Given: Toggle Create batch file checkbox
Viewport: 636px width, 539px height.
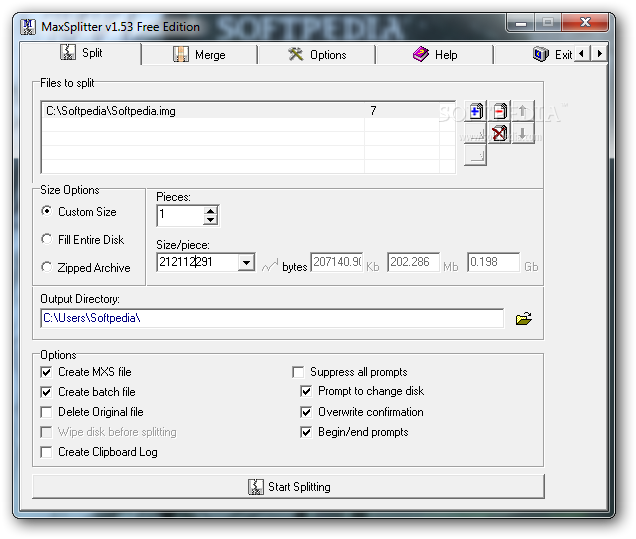Looking at the screenshot, I should point(46,392).
